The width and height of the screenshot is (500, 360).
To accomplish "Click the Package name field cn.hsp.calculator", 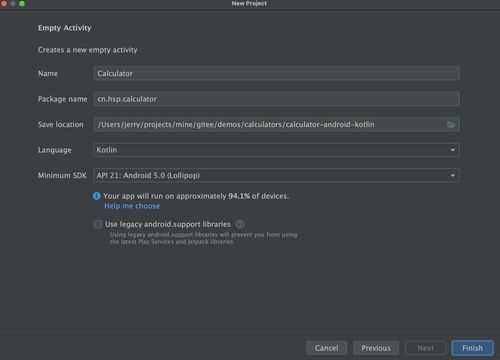I will [x=276, y=99].
